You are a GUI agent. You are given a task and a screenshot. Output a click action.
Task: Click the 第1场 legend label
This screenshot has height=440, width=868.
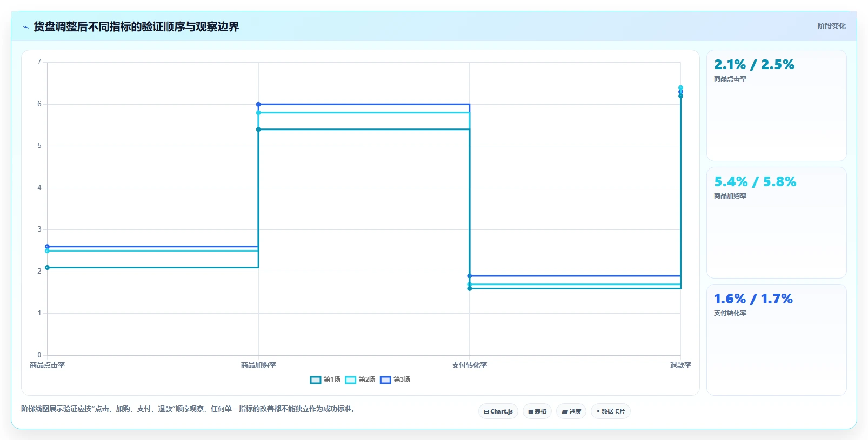(x=332, y=380)
